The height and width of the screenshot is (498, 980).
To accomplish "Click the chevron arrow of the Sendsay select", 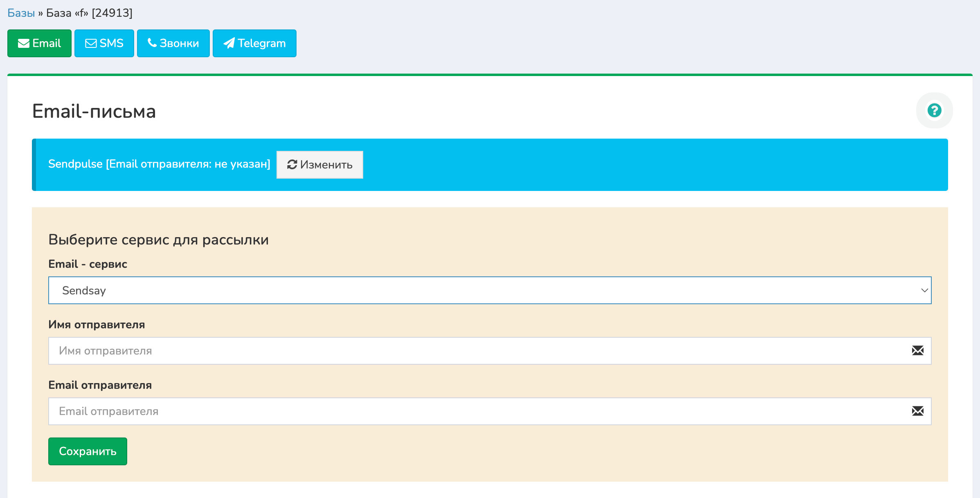I will [924, 290].
